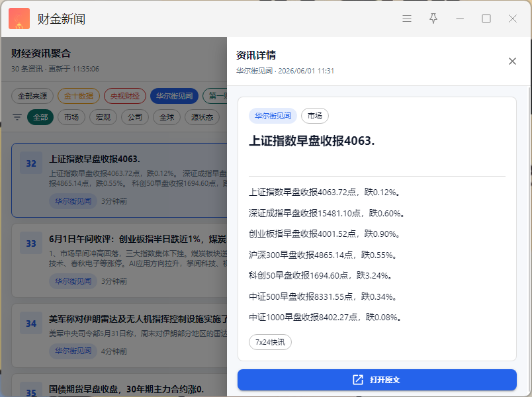
Task: Click line 深证成指早盘收报15481.10点
Action: coord(327,214)
